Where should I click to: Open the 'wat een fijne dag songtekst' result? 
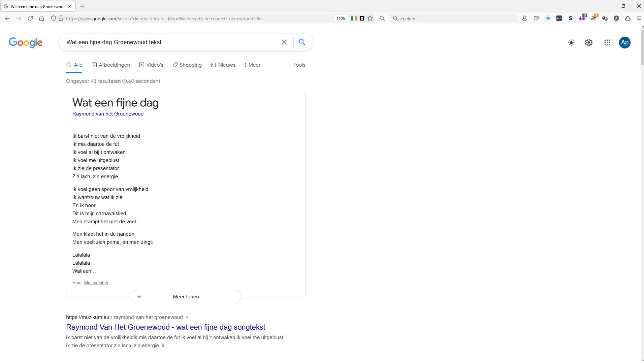click(166, 327)
